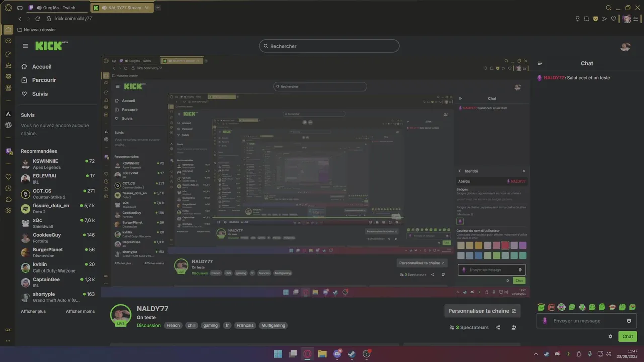Open the emoji picker smiley in chat input
Viewport: 644px width, 362px height.
tap(629, 321)
